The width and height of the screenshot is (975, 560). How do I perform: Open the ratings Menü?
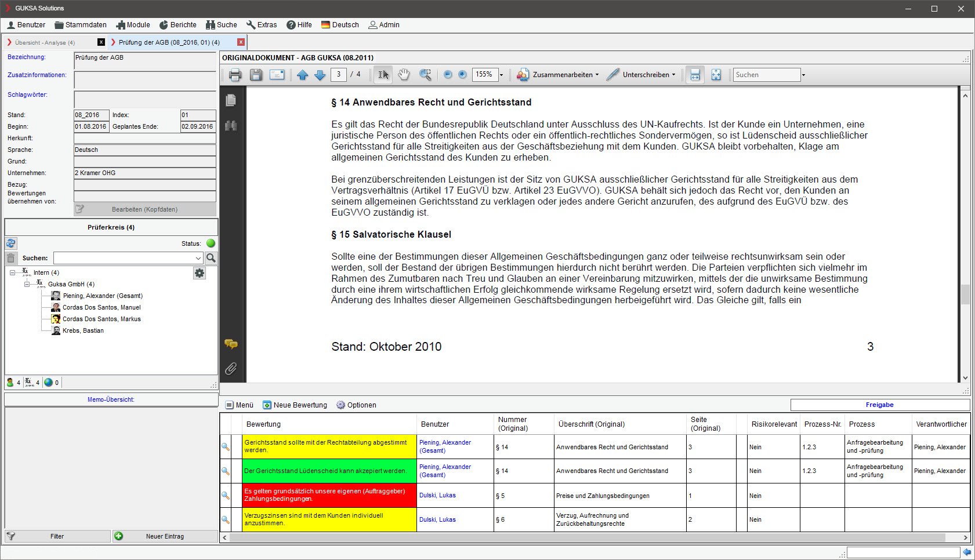(240, 405)
